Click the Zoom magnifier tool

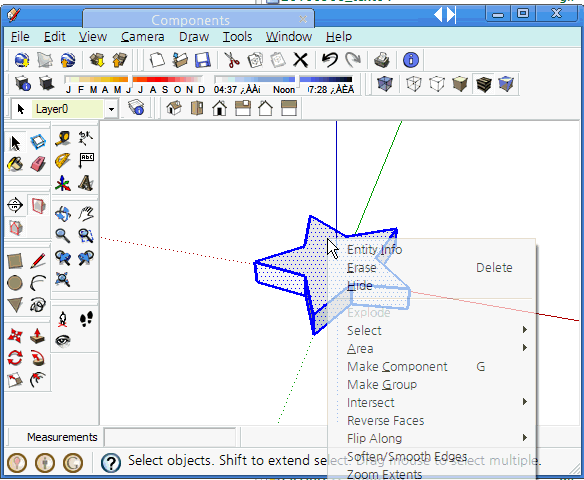63,236
